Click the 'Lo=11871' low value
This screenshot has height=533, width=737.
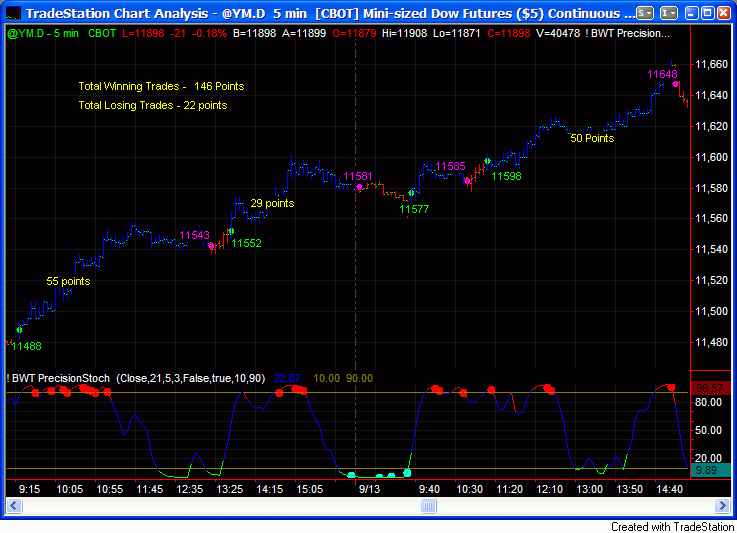pos(457,33)
